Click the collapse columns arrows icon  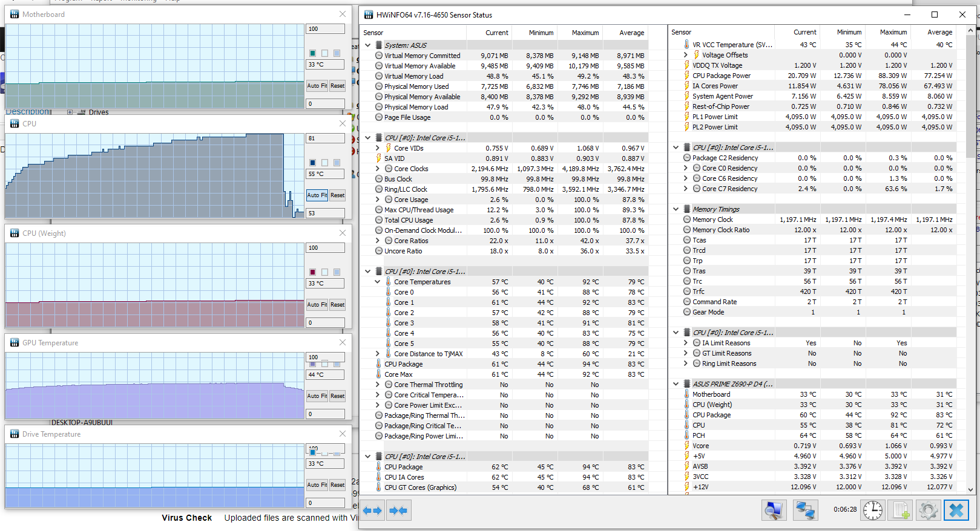tap(398, 511)
